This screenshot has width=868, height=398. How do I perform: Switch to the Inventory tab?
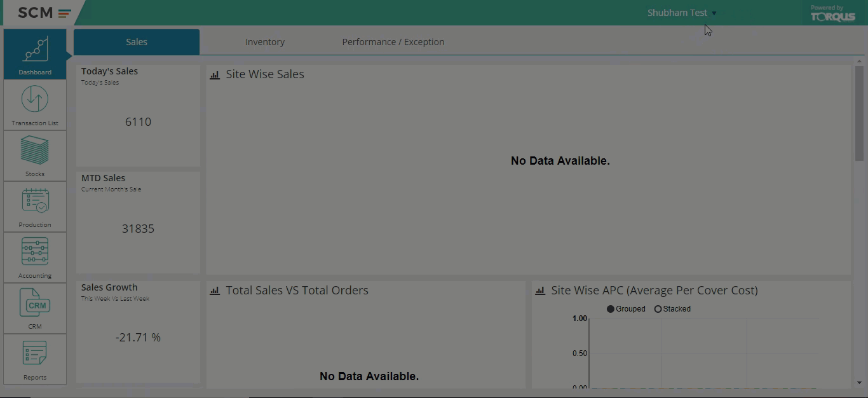tap(265, 42)
